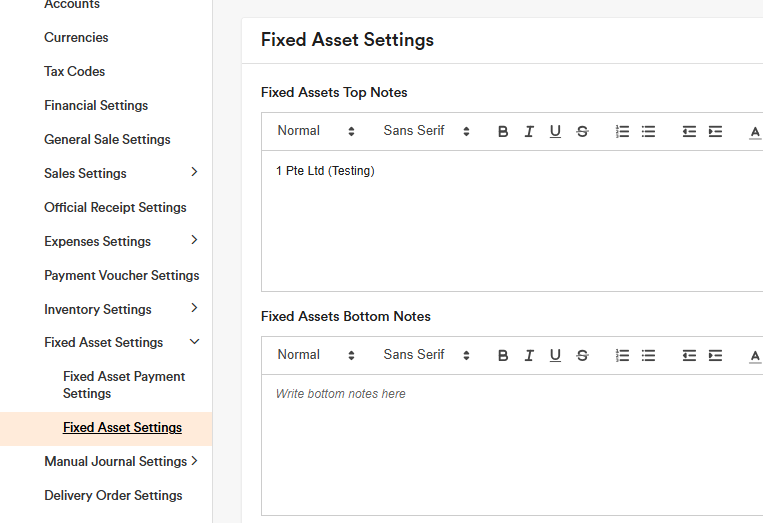Underline text in Top Notes toolbar
This screenshot has width=763, height=523.
[555, 132]
